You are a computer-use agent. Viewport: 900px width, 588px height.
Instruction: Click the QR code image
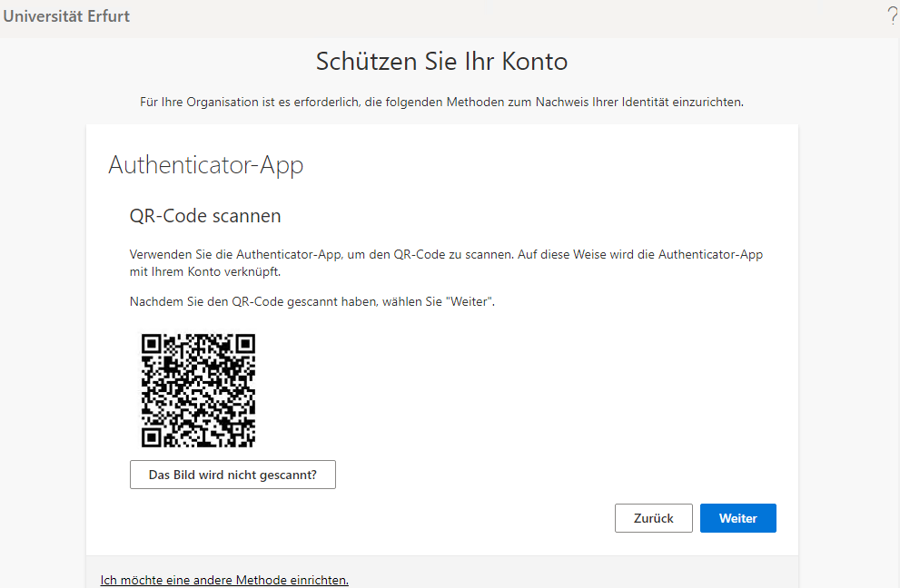pyautogui.click(x=198, y=390)
